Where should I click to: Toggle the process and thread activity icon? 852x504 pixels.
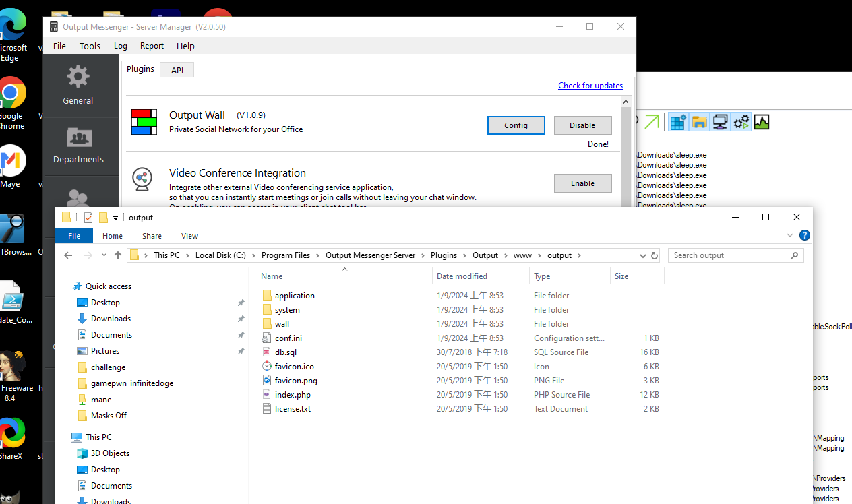coord(741,122)
